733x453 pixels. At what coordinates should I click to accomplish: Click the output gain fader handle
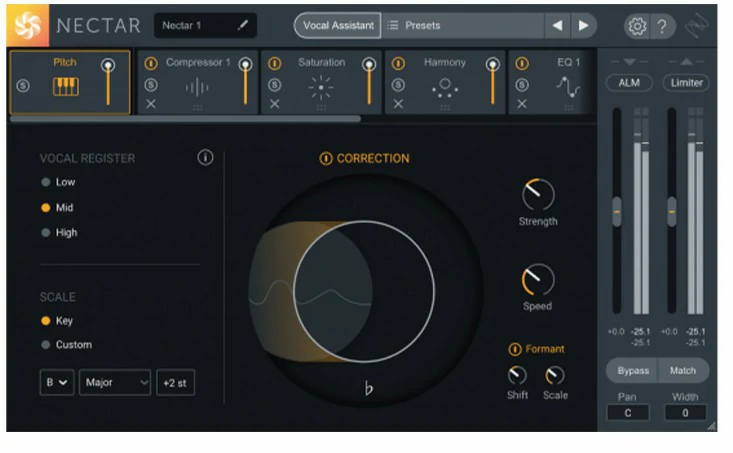tap(672, 212)
